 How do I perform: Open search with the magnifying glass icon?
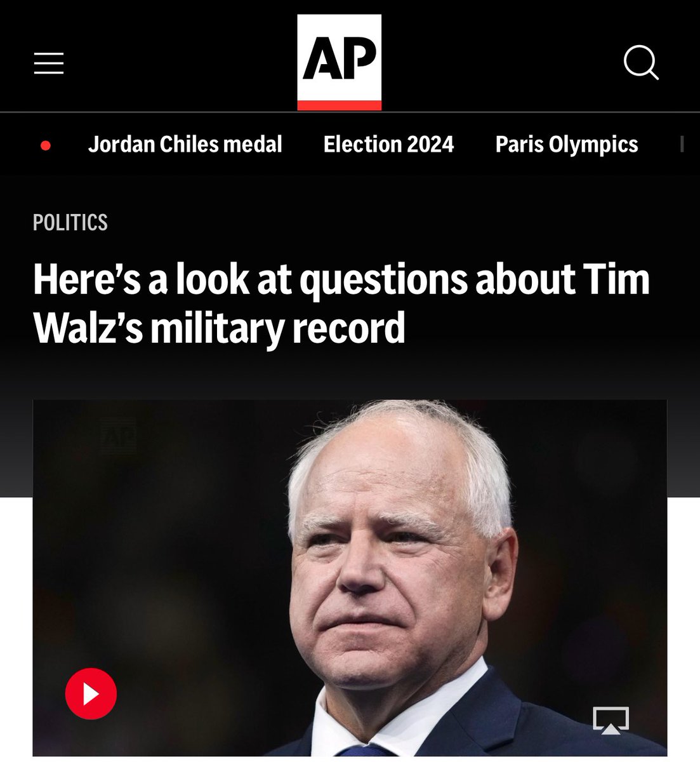(x=641, y=62)
